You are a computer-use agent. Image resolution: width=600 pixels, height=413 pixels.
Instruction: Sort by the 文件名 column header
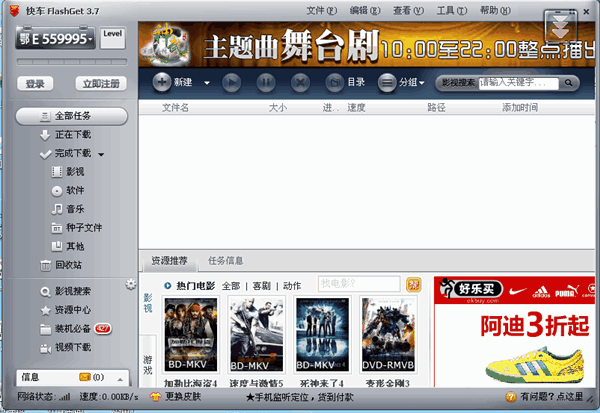[175, 108]
